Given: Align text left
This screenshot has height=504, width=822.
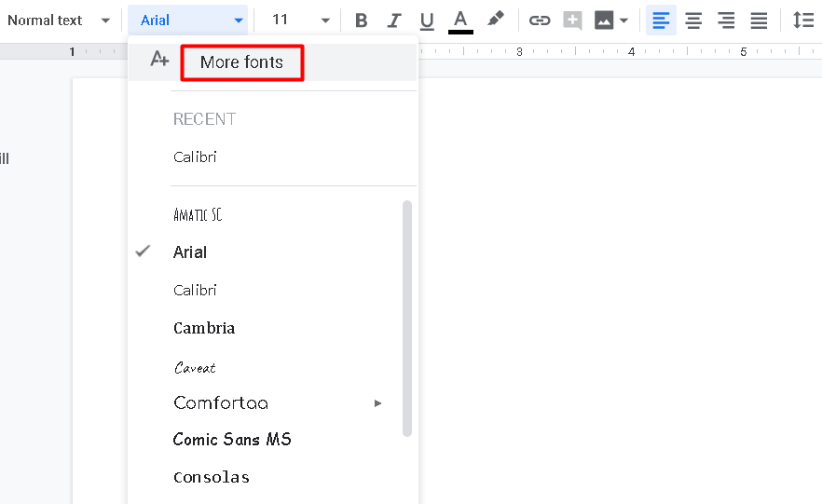Looking at the screenshot, I should pyautogui.click(x=661, y=20).
